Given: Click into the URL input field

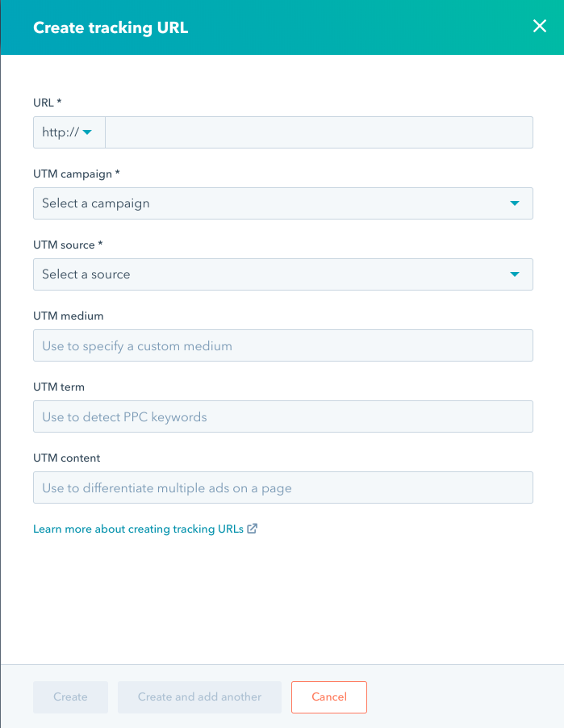Looking at the screenshot, I should (319, 132).
